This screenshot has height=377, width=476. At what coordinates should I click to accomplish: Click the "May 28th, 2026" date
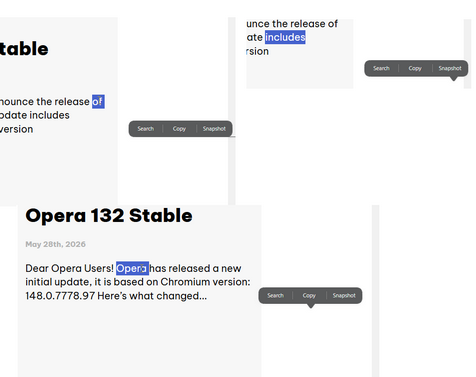(55, 244)
